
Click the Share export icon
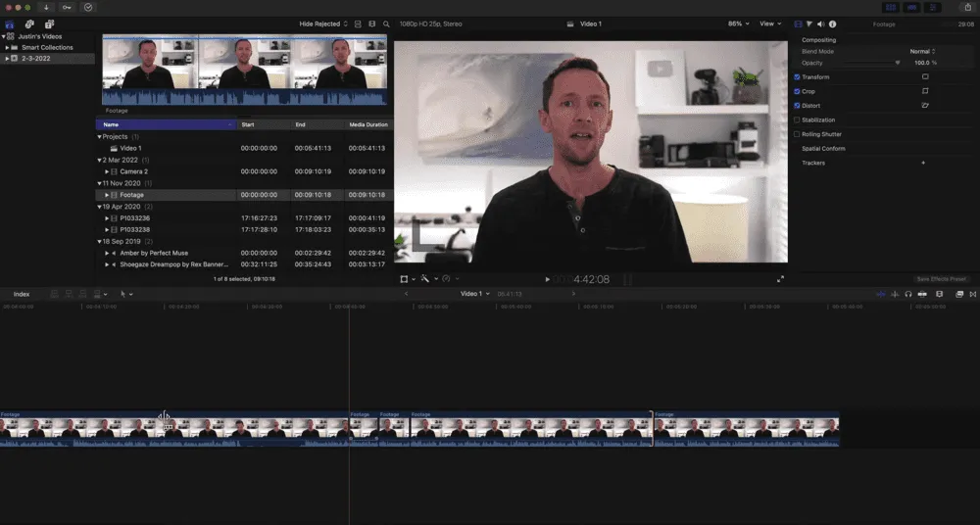pyautogui.click(x=968, y=7)
